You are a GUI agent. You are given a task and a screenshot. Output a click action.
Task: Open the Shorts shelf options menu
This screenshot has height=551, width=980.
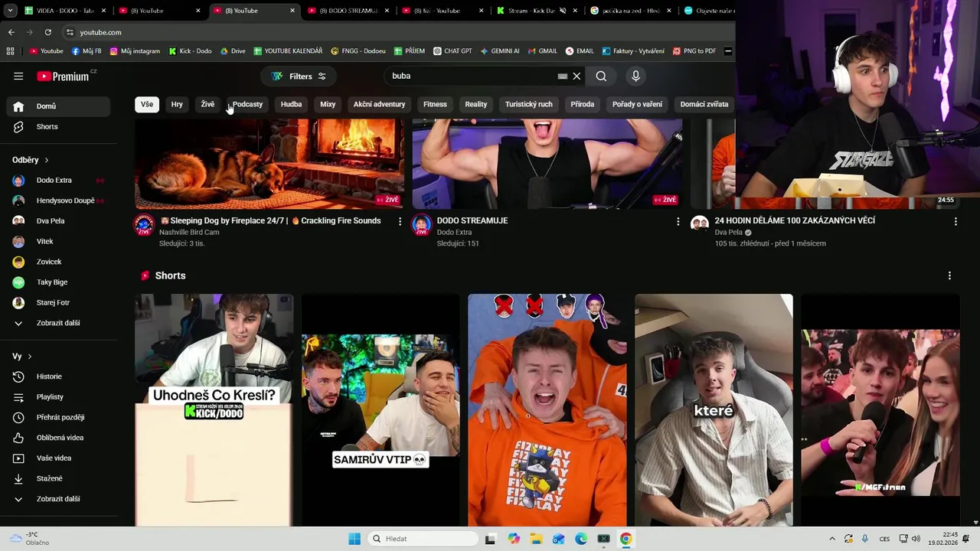(949, 275)
